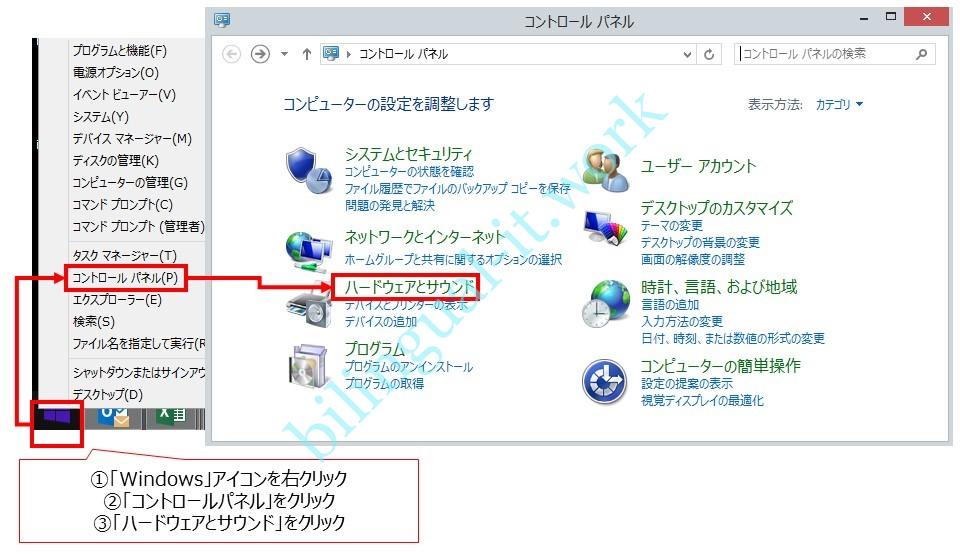
Task: Click the プログラムのアンインストール link
Action: coord(408,367)
